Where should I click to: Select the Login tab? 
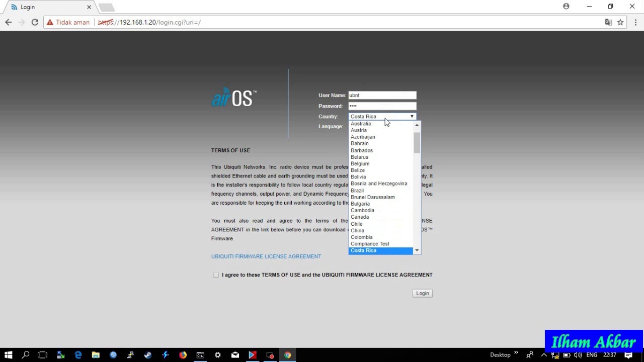(48, 7)
